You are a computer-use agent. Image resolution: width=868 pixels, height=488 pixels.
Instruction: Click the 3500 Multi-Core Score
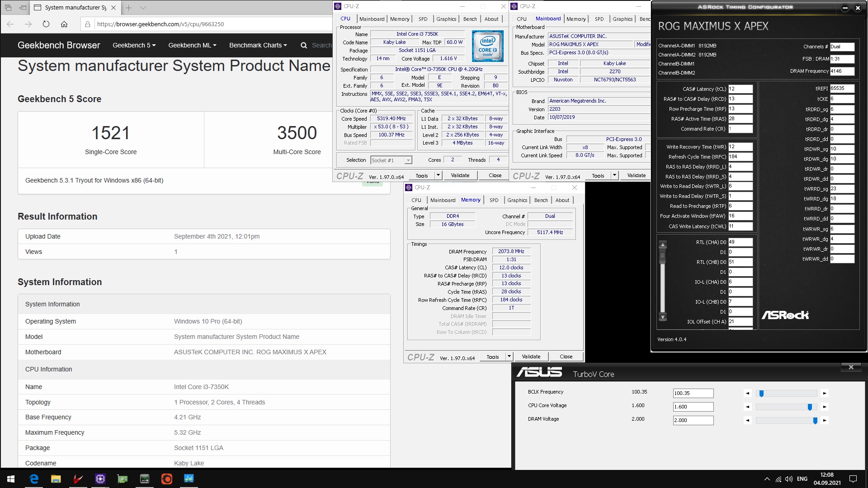click(297, 133)
